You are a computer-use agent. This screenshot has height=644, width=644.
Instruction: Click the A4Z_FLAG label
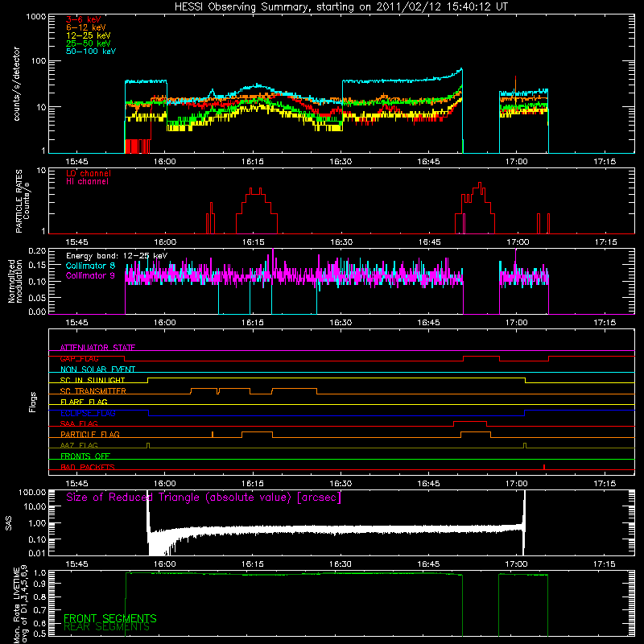[79, 445]
